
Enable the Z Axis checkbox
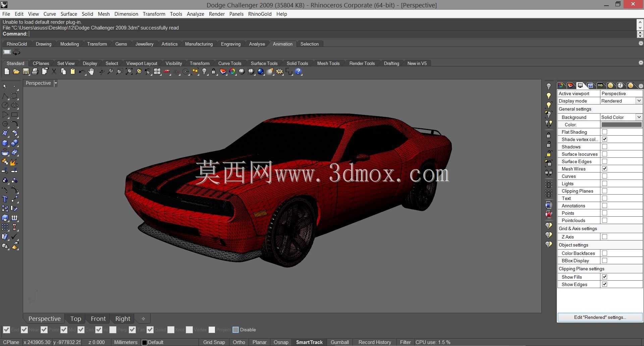[604, 237]
